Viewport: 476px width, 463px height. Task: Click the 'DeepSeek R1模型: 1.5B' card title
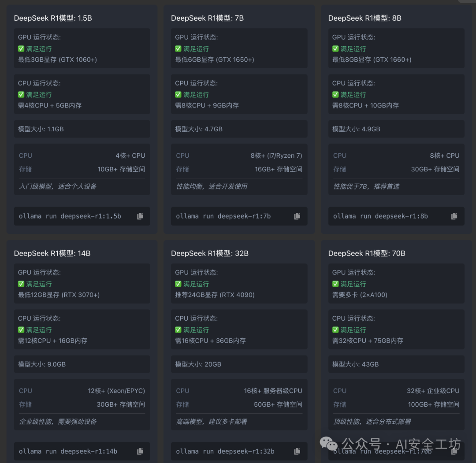coord(53,18)
